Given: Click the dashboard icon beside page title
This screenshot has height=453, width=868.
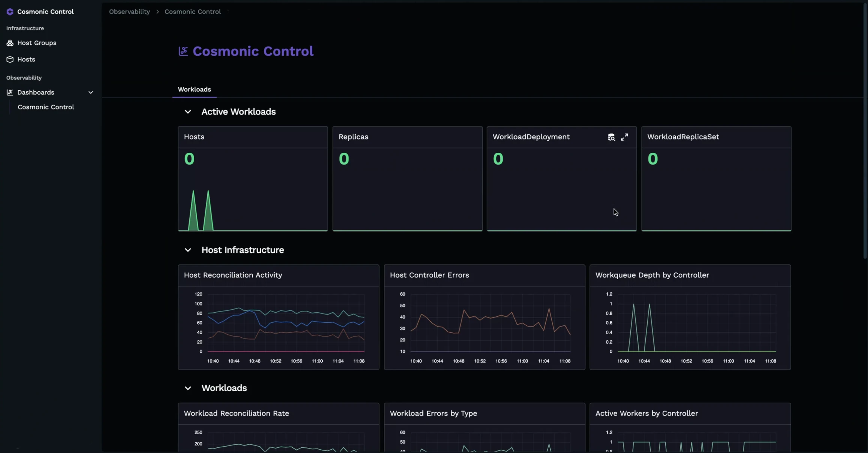Looking at the screenshot, I should click(x=183, y=51).
